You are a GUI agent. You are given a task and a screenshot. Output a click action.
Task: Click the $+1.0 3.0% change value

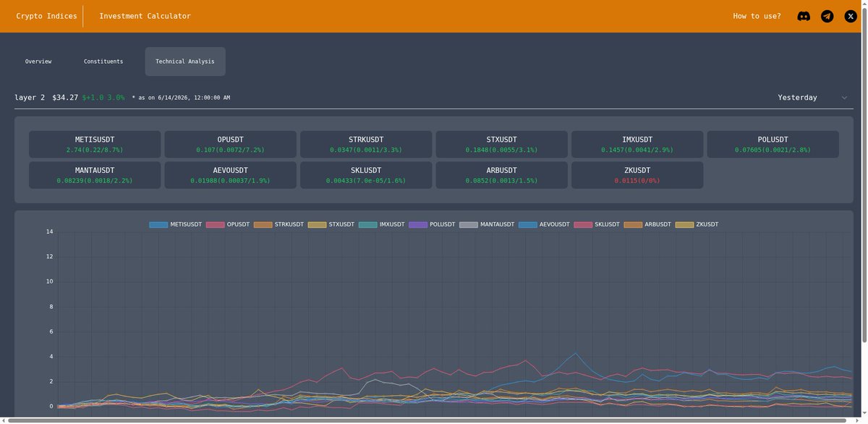click(x=103, y=98)
